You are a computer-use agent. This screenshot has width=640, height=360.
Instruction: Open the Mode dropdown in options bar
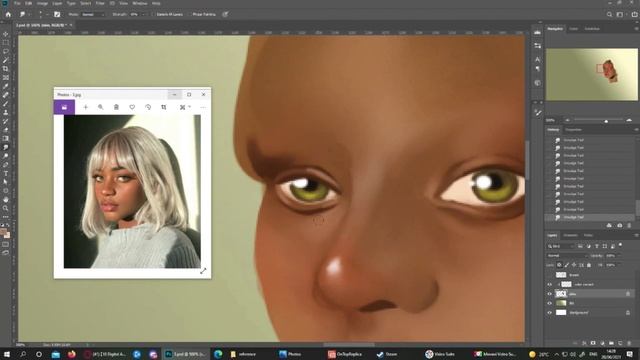click(93, 14)
